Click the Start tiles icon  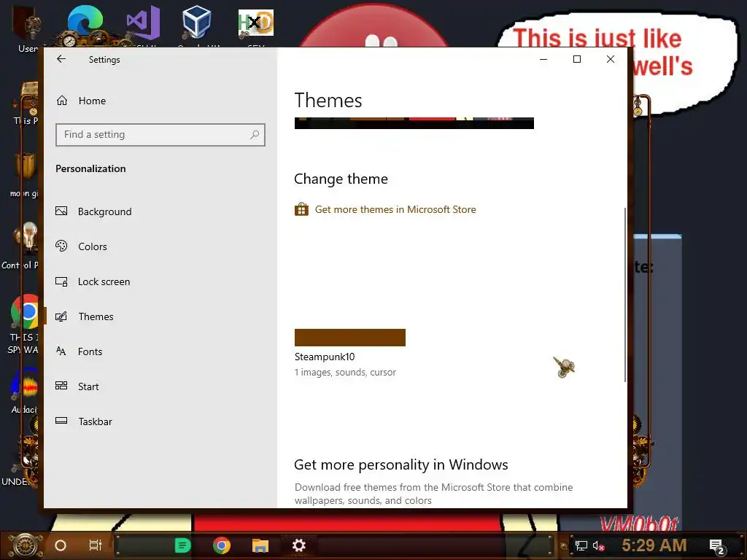(61, 386)
